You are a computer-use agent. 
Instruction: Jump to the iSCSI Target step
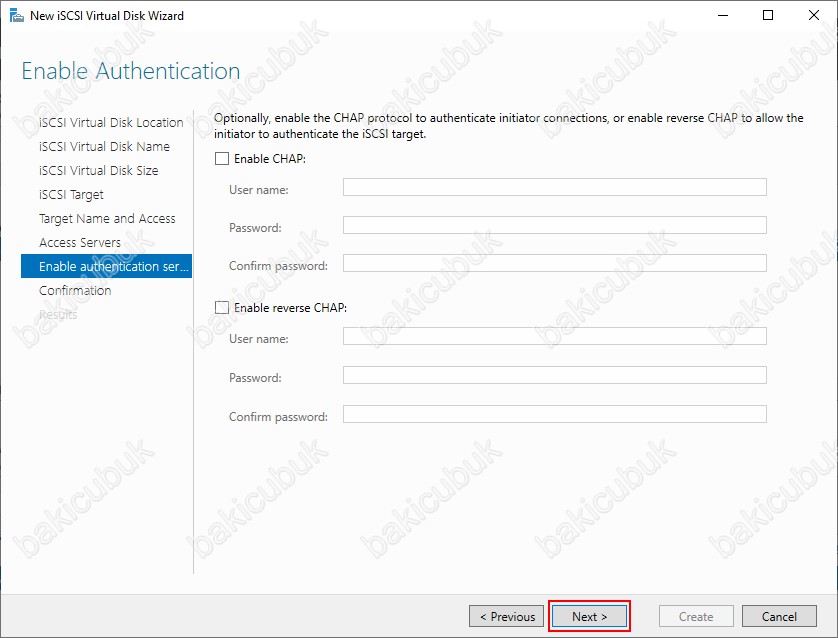71,195
